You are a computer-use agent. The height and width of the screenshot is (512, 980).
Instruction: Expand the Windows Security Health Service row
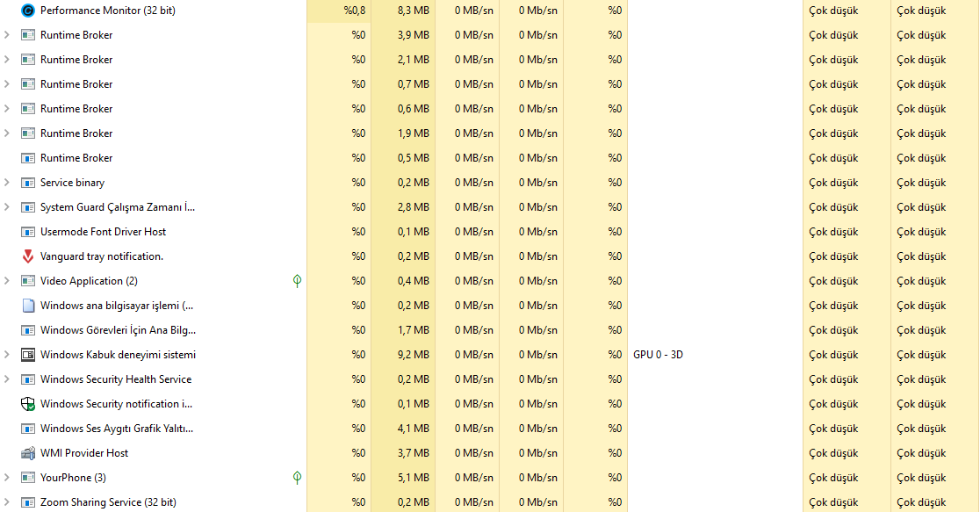(7, 379)
